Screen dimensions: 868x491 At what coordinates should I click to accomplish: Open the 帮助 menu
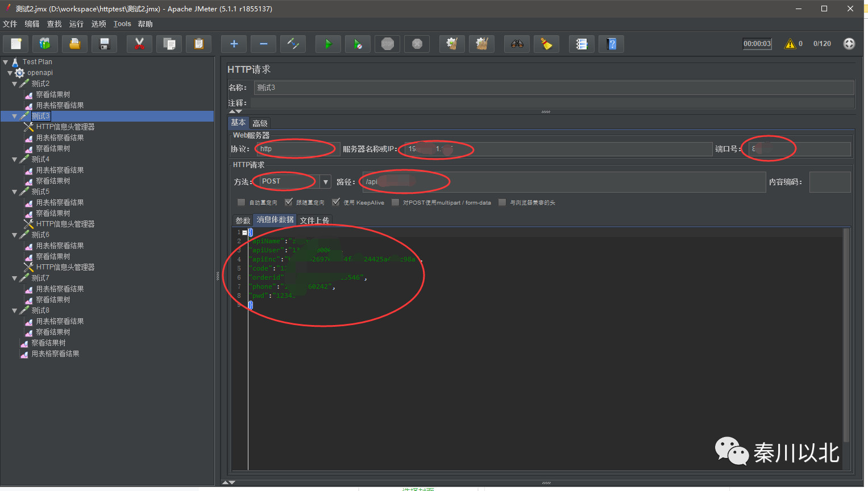pos(145,24)
